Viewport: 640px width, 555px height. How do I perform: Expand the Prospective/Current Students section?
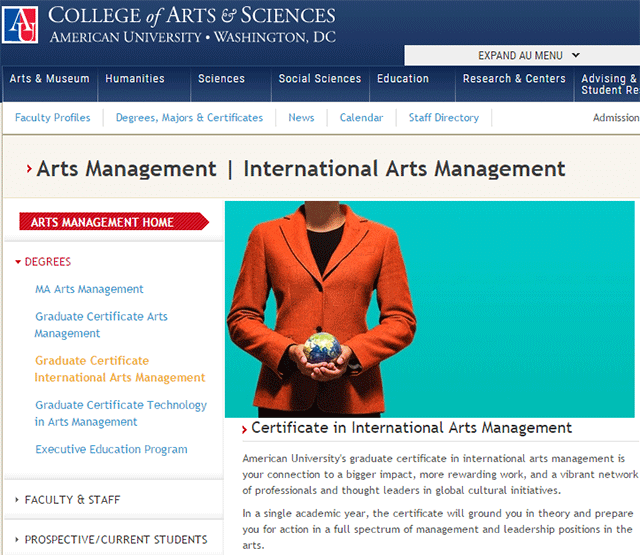point(111,540)
